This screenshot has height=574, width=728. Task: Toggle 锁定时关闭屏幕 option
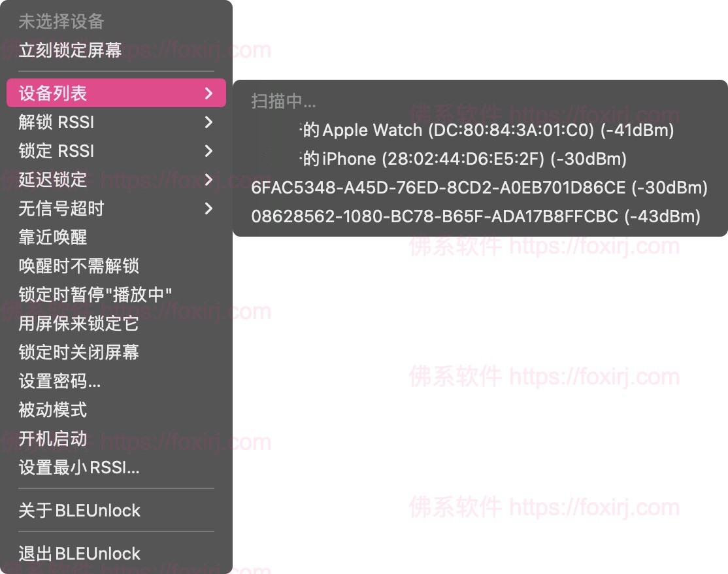point(78,352)
